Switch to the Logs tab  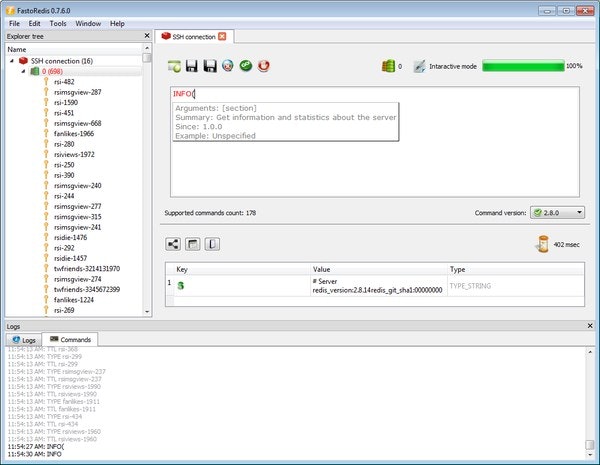point(24,340)
